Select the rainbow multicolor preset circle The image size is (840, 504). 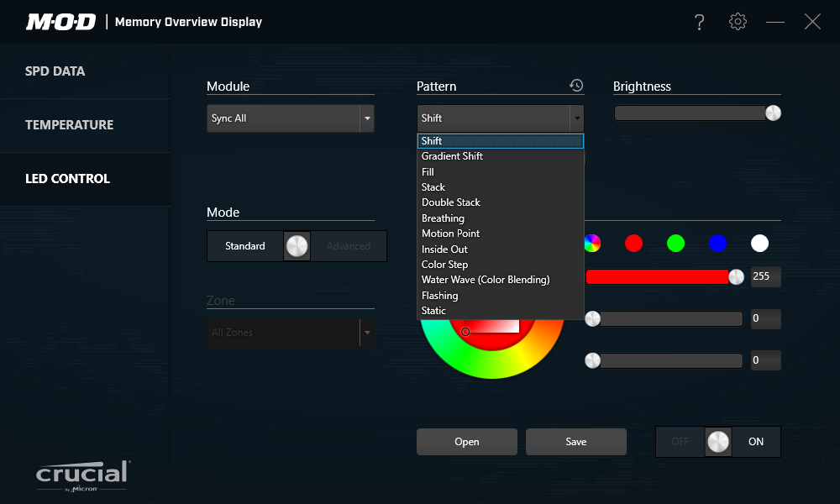click(592, 244)
